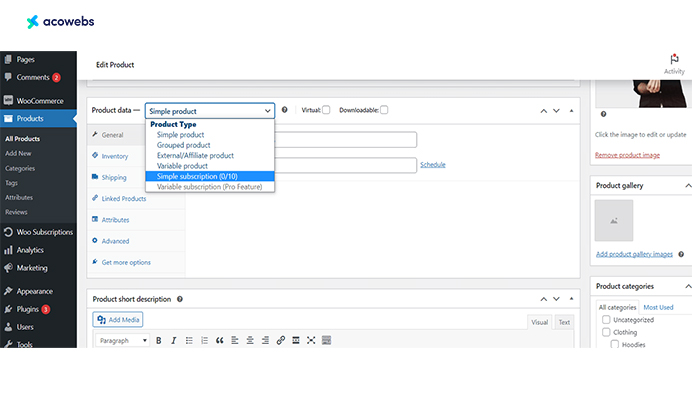Click the product data help question icon
Viewport: 692px width, 399px height.
(x=285, y=110)
